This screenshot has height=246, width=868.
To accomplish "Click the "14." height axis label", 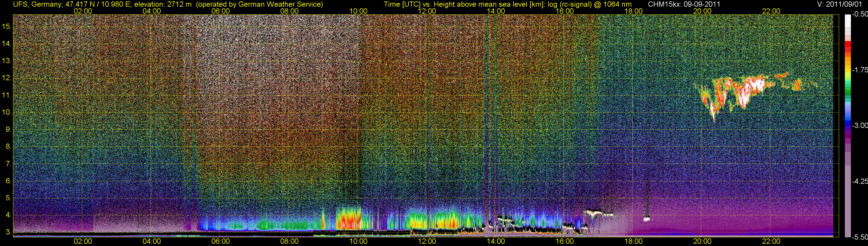I will [x=7, y=43].
